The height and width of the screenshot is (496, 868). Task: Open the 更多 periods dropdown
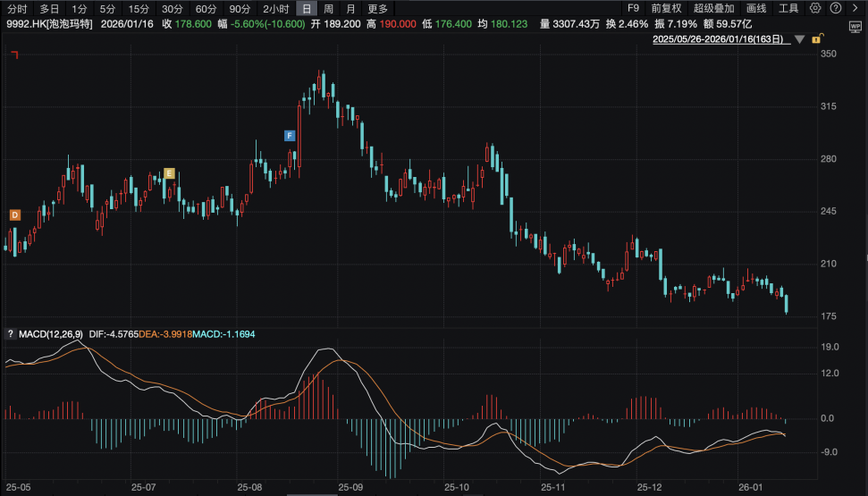378,8
